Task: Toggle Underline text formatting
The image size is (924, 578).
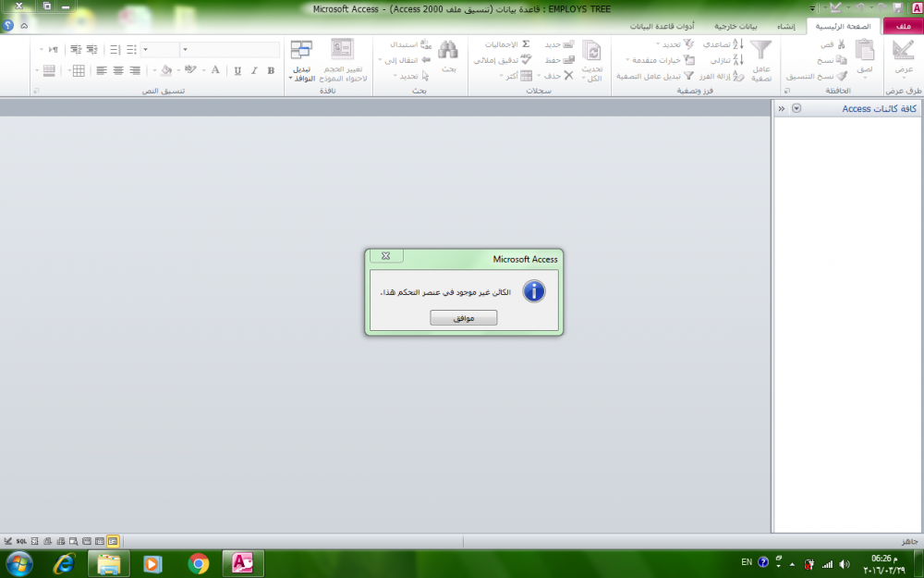Action: 237,71
